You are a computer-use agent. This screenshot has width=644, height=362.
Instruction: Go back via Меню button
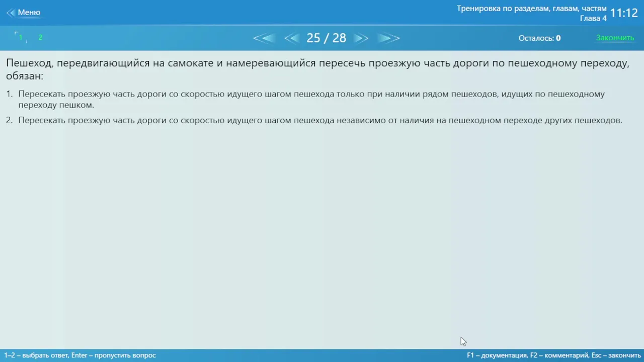(23, 13)
